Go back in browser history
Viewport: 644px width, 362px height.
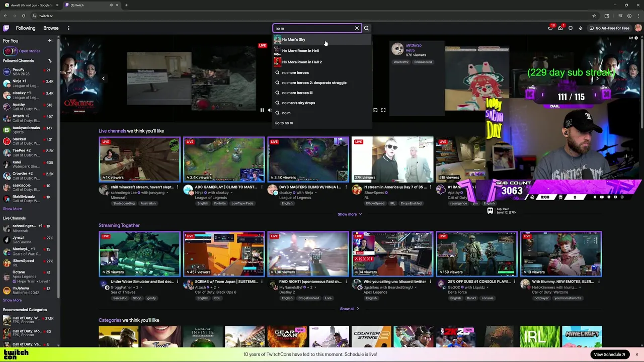coord(5,16)
